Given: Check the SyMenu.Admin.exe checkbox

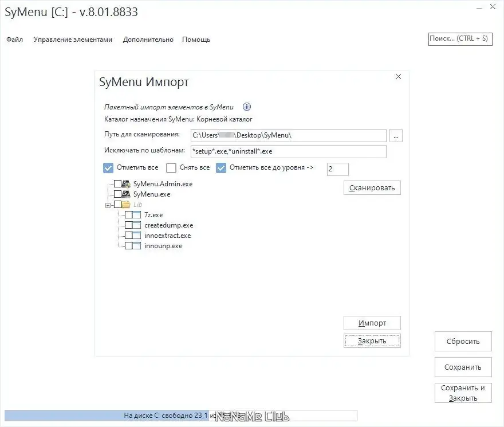Looking at the screenshot, I should point(117,184).
